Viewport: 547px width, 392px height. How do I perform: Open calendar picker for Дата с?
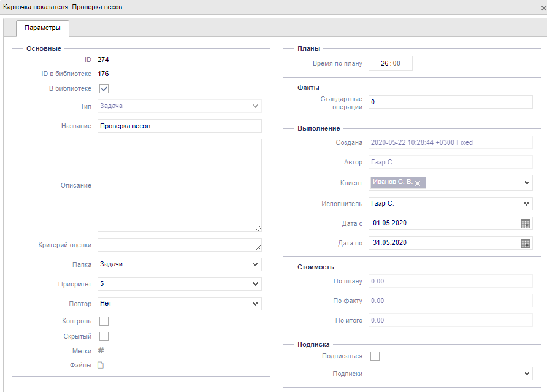[x=525, y=223]
